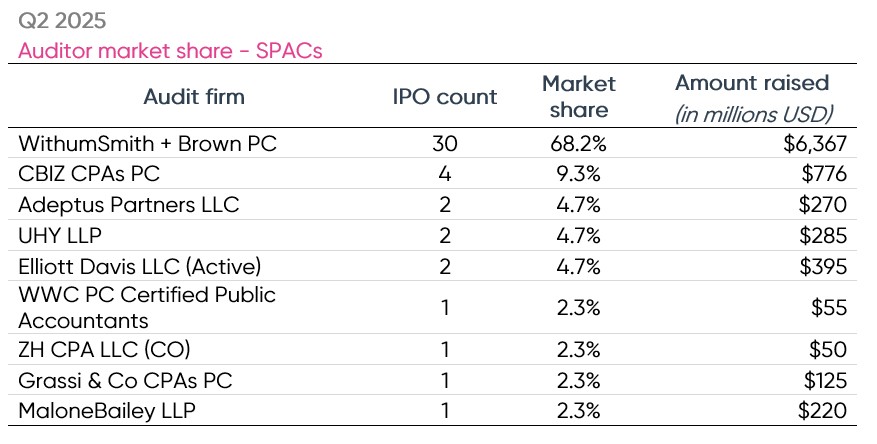
Task: Click WWC PC Certified Public Accountants cell
Action: click(x=147, y=307)
